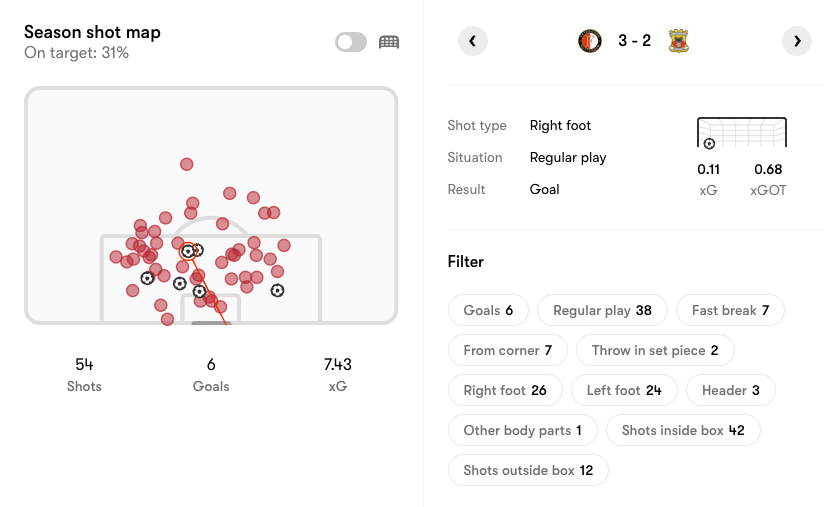Show only Right foot shots
Viewport: 840px width, 507px height.
pos(505,390)
